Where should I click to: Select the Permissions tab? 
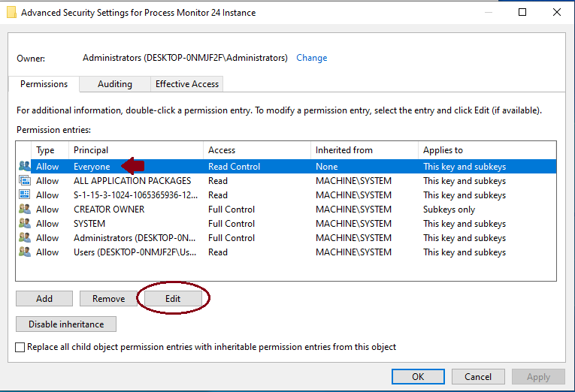coord(44,84)
